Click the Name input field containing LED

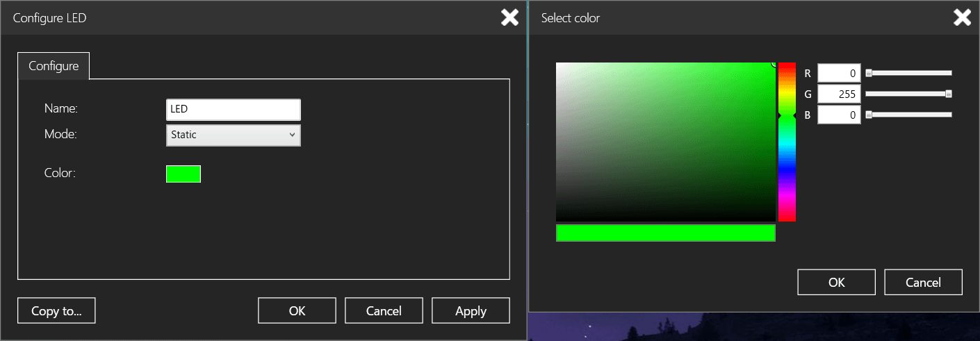tap(234, 110)
